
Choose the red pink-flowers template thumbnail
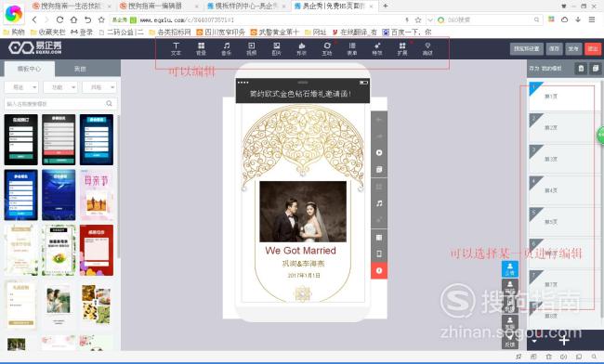[x=97, y=251]
